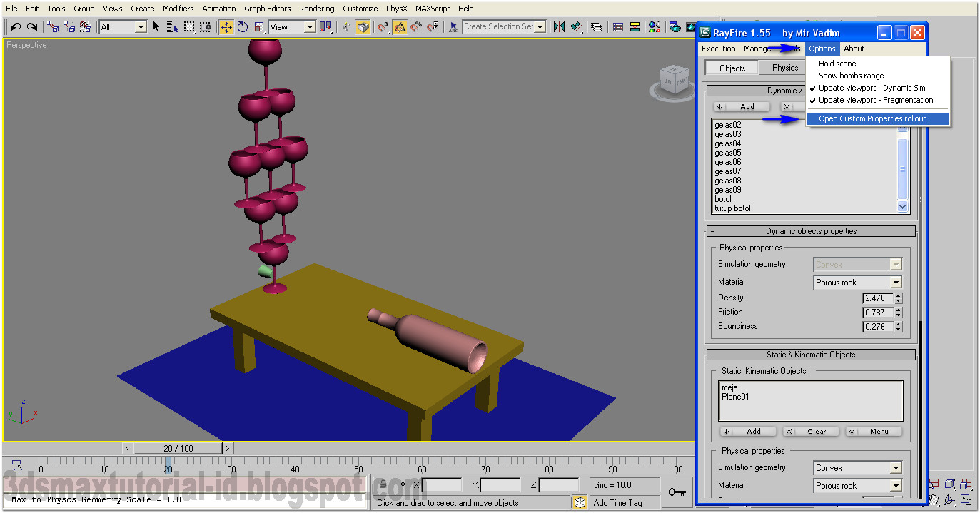Open the Align tool
980x513 pixels.
tap(575, 27)
